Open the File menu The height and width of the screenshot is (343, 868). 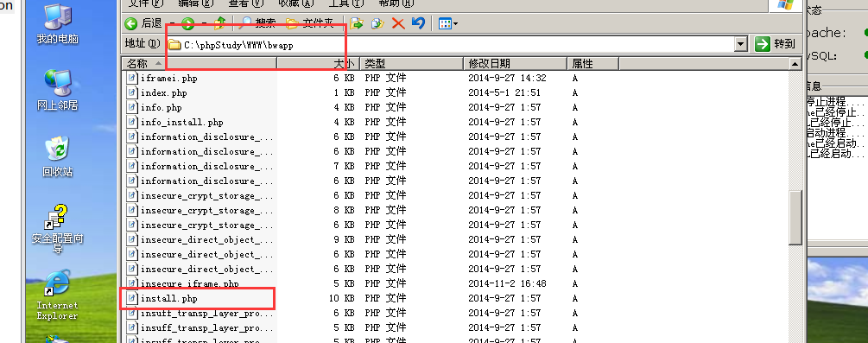coord(146,3)
